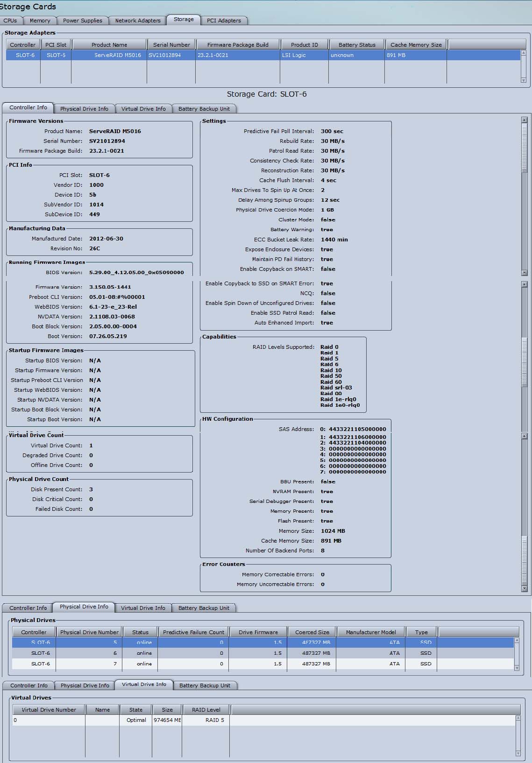The image size is (532, 763).
Task: Click Memory Size value 1024 MB
Action: 333,531
